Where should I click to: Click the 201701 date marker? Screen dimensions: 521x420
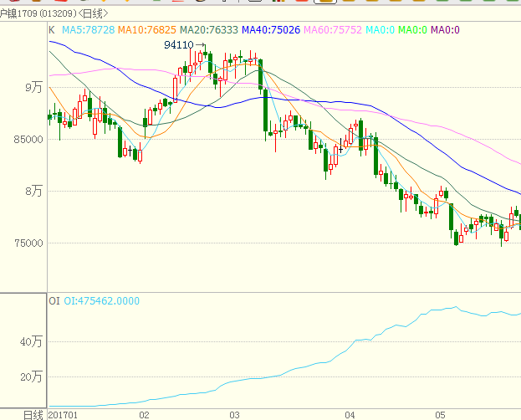coord(64,414)
